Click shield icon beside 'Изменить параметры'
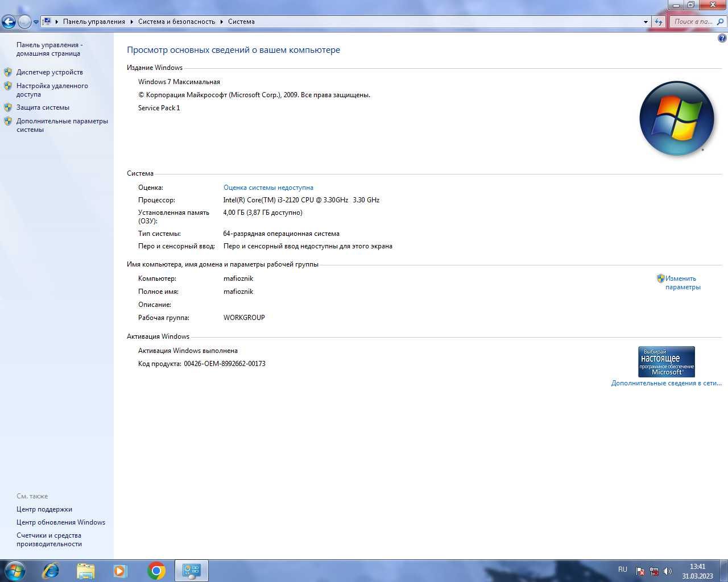This screenshot has height=582, width=728. (660, 278)
